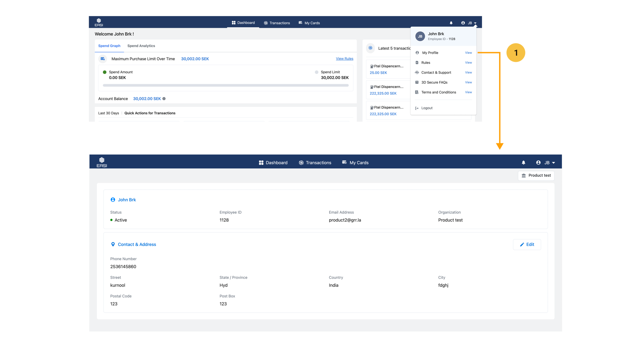Collapse the JB user menu in the top header
This screenshot has width=644, height=362.
[x=469, y=23]
